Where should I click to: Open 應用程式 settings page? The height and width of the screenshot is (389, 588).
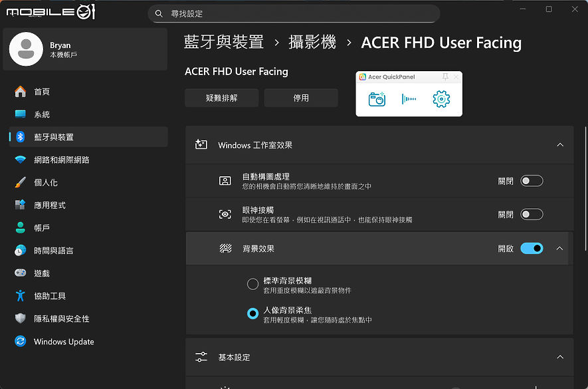[88, 205]
